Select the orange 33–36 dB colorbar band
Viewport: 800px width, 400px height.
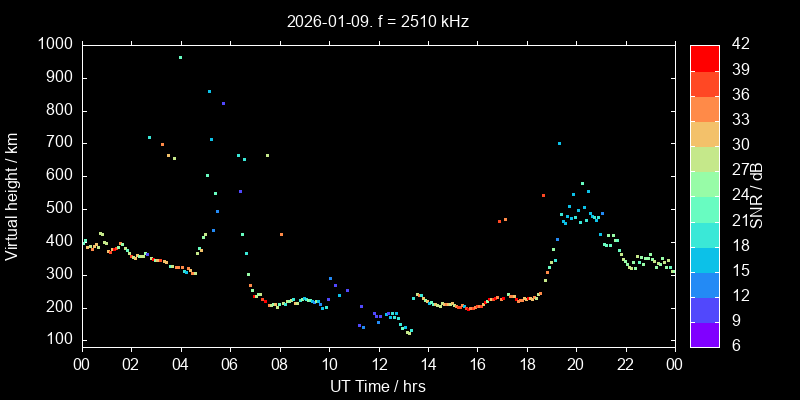(x=704, y=107)
